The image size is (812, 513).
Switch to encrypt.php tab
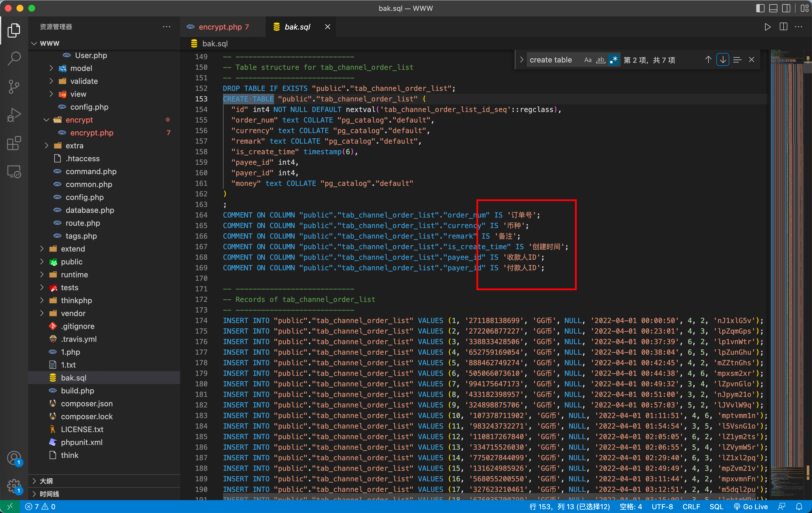[223, 27]
